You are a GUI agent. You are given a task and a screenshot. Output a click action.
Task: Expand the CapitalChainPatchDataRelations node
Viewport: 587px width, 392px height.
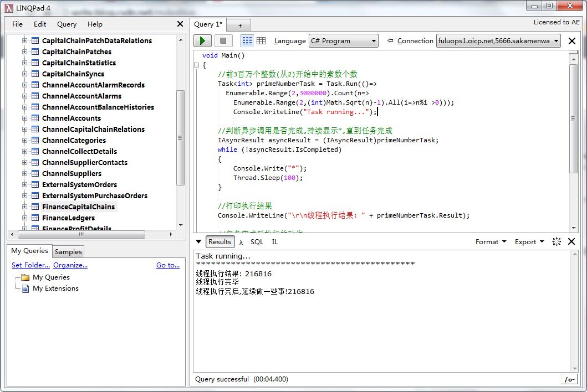coord(25,41)
